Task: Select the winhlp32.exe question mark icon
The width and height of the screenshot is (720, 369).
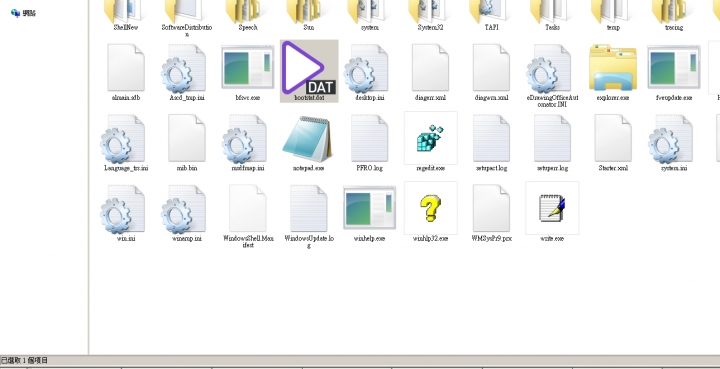Action: [x=431, y=208]
